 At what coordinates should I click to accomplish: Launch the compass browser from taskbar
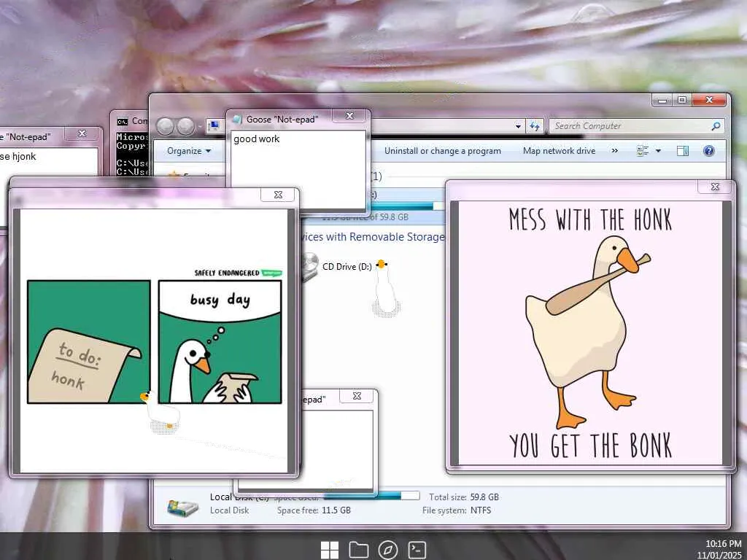pos(388,550)
